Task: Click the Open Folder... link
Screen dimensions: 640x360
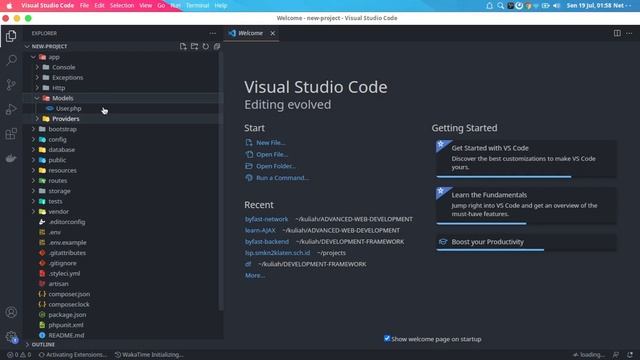Action: [276, 166]
